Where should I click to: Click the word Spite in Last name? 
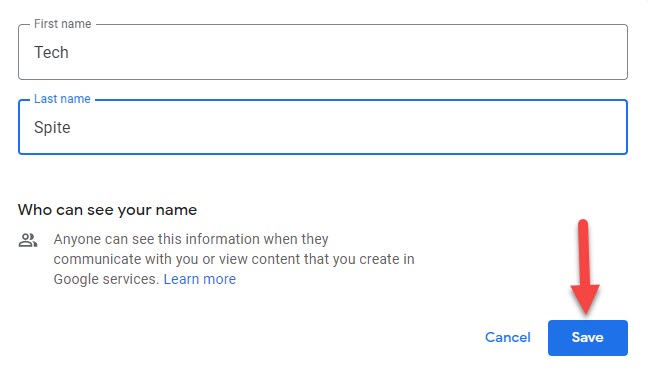tap(52, 127)
